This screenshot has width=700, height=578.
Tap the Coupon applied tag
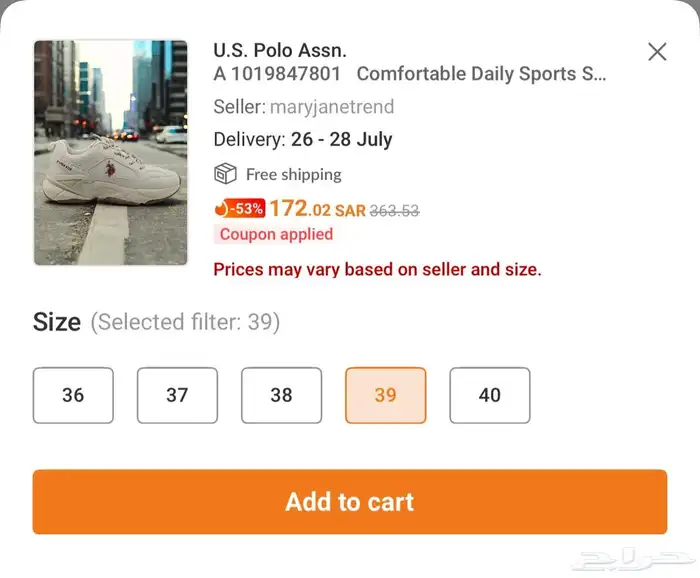coord(276,235)
